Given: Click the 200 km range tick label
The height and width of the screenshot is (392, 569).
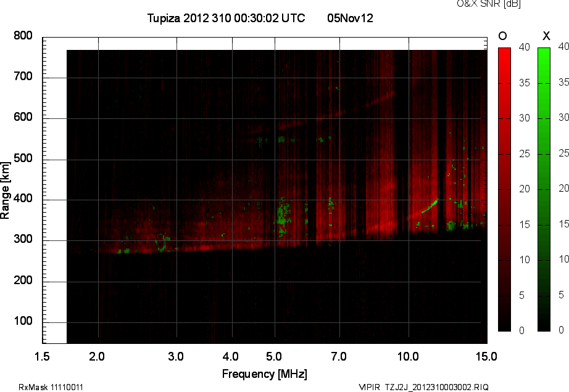Looking at the screenshot, I should pos(23,280).
